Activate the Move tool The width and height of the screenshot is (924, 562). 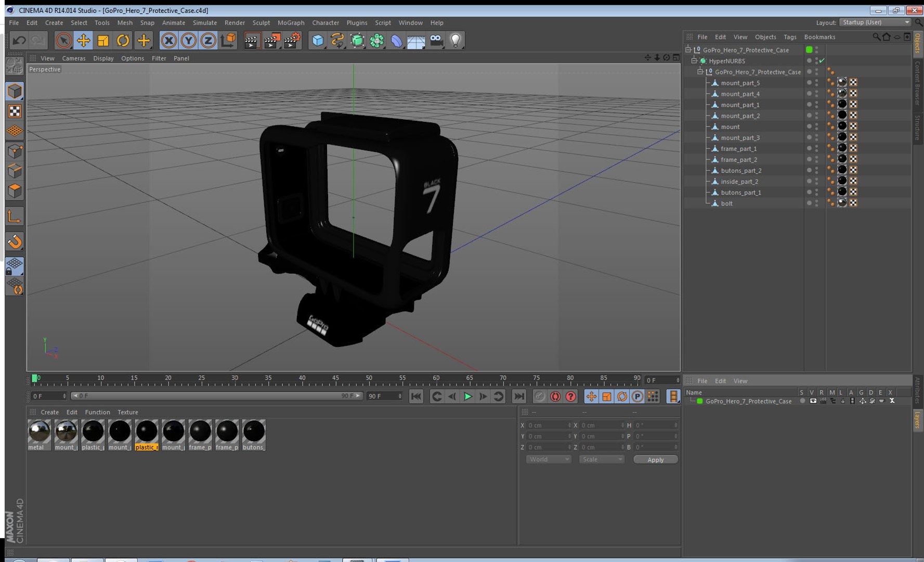click(83, 40)
